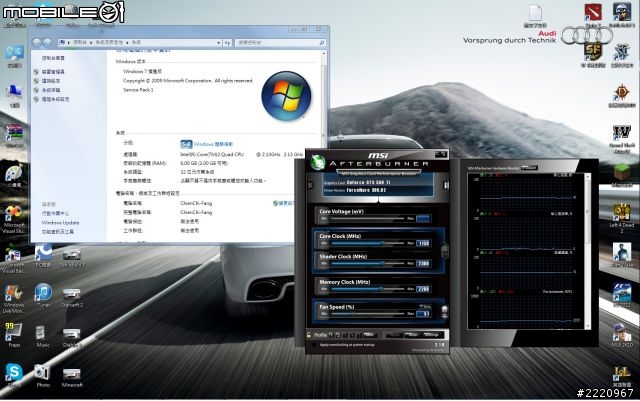Open the Photo desktop shortcut
The height and width of the screenshot is (401, 640).
[42, 374]
